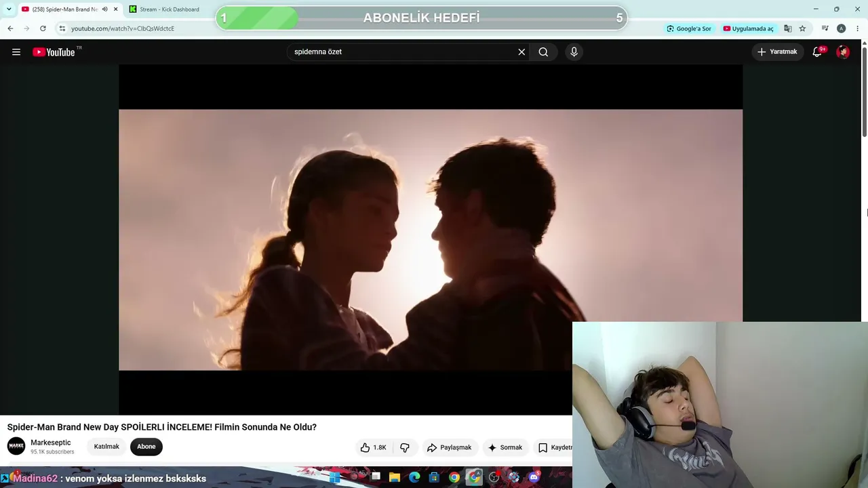
Task: Open YouTube notifications bell
Action: [x=817, y=52]
